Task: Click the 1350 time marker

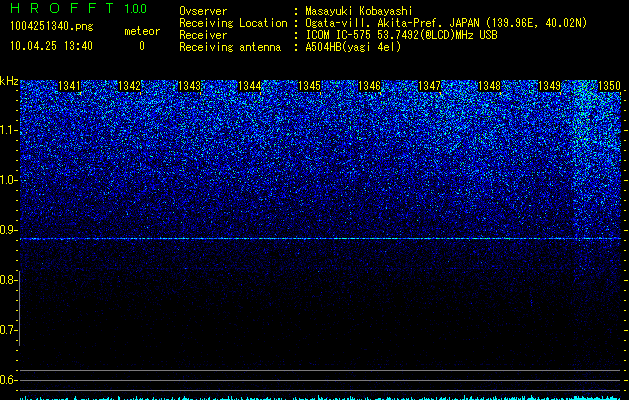Action: (610, 86)
